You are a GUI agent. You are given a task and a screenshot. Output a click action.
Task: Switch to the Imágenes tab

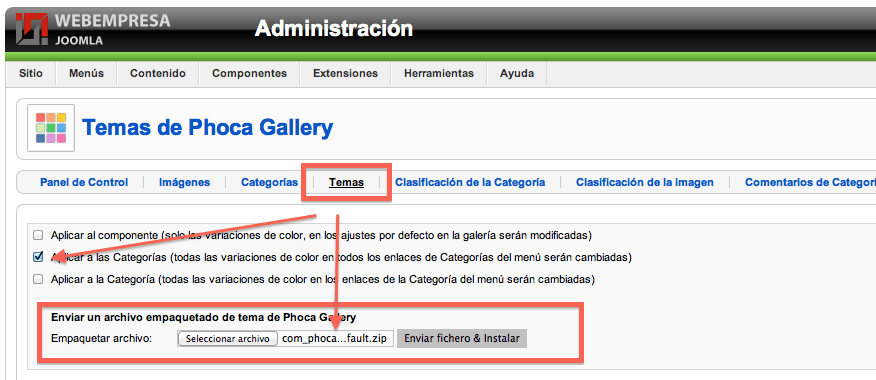(x=184, y=182)
